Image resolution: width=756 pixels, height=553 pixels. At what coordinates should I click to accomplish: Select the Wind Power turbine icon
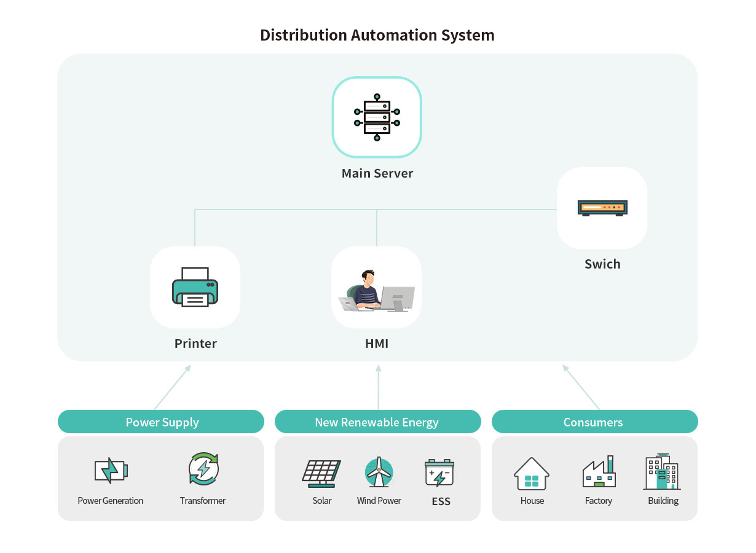(379, 472)
